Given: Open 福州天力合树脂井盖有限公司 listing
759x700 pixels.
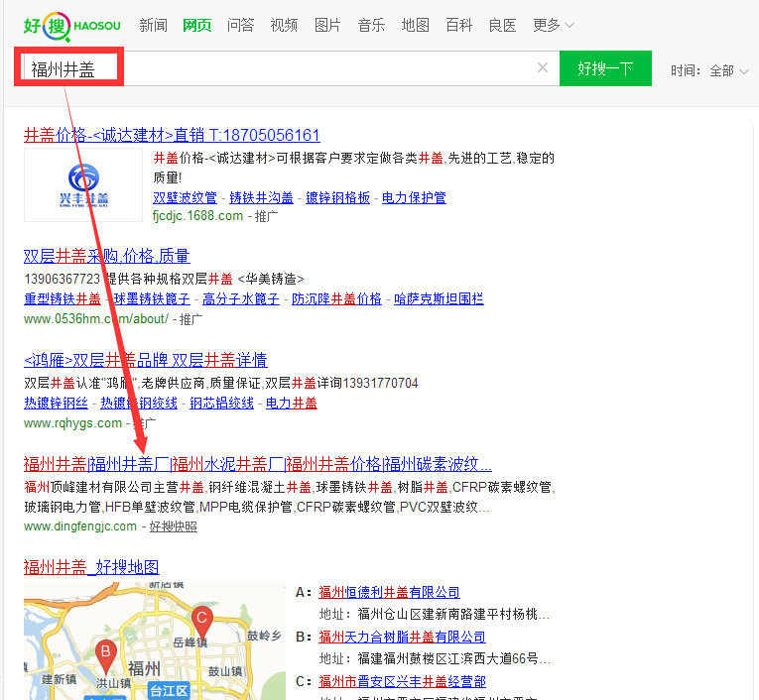Looking at the screenshot, I should tap(402, 637).
